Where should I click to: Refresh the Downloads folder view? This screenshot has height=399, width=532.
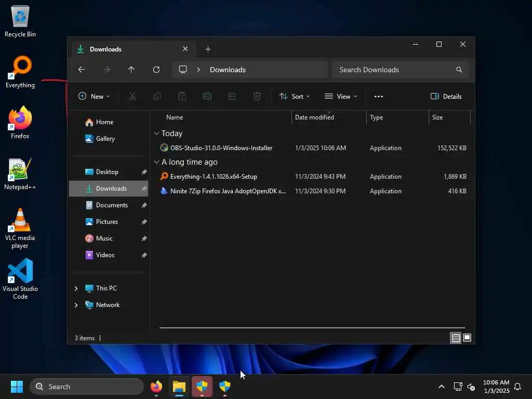(156, 70)
